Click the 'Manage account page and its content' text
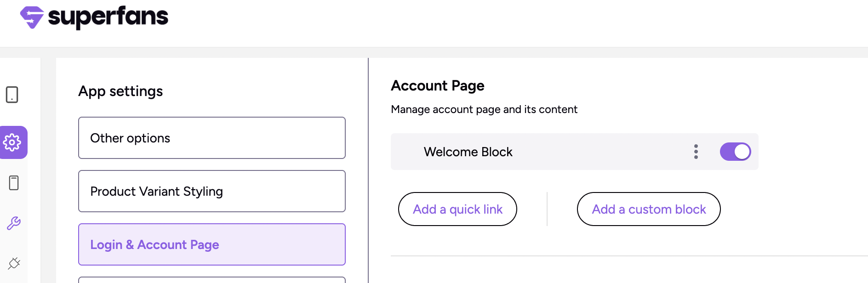 pyautogui.click(x=484, y=109)
